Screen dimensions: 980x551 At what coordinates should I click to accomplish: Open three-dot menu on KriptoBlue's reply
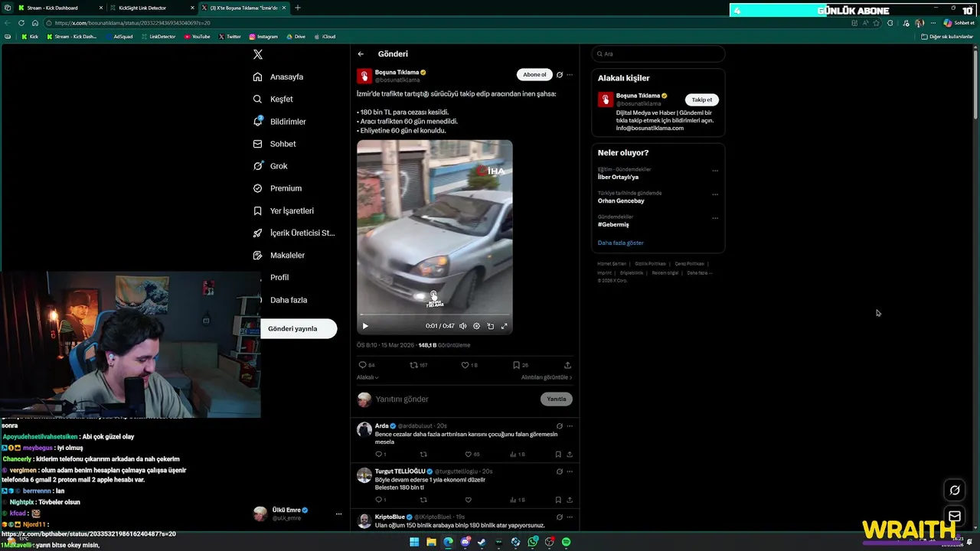tap(570, 517)
